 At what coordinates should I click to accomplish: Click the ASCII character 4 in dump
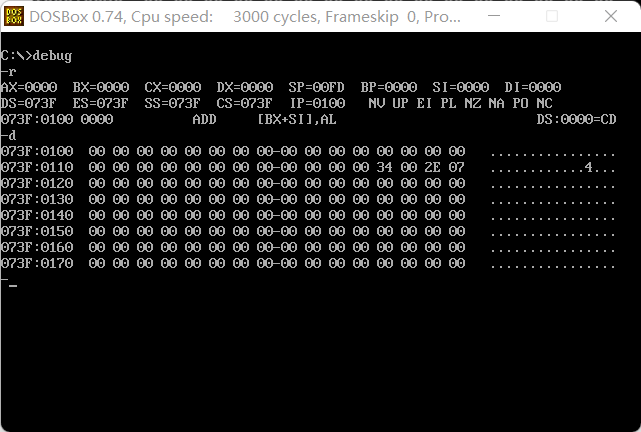tap(588, 167)
